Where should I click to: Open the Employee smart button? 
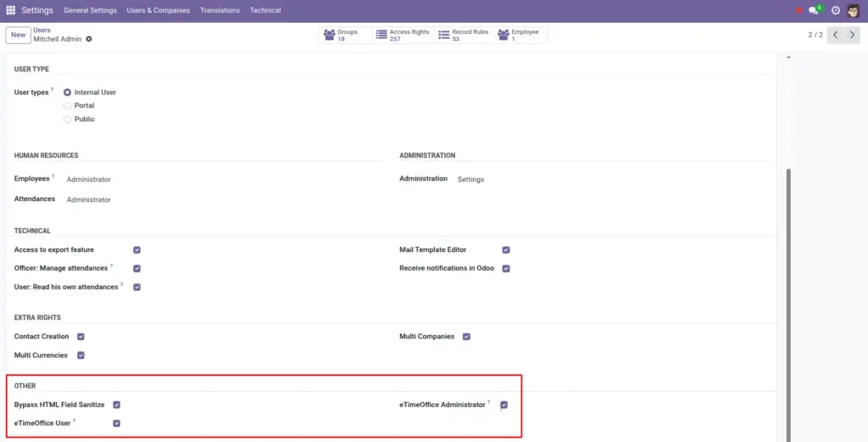pos(520,36)
